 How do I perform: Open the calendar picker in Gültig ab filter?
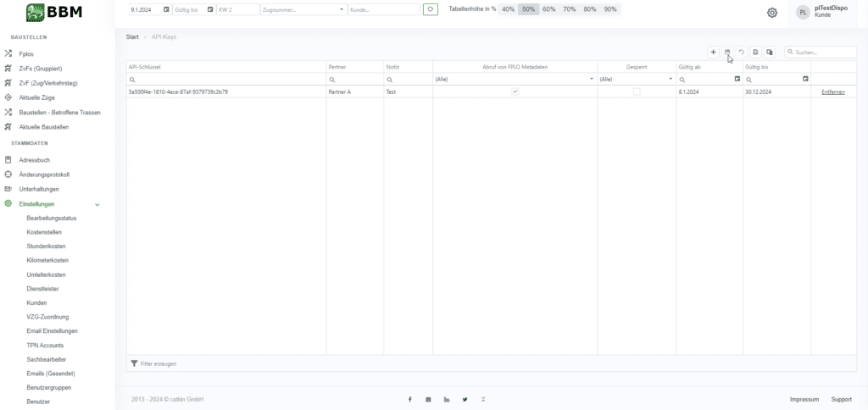738,79
